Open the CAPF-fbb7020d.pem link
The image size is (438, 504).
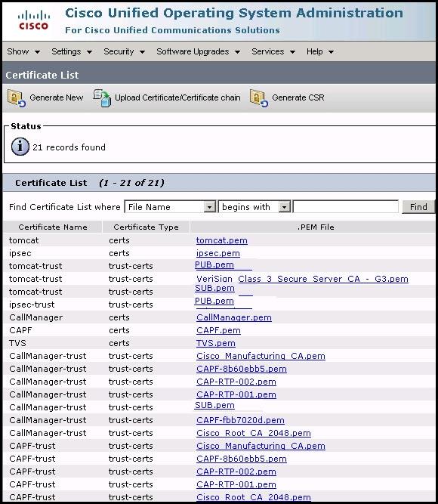(240, 420)
